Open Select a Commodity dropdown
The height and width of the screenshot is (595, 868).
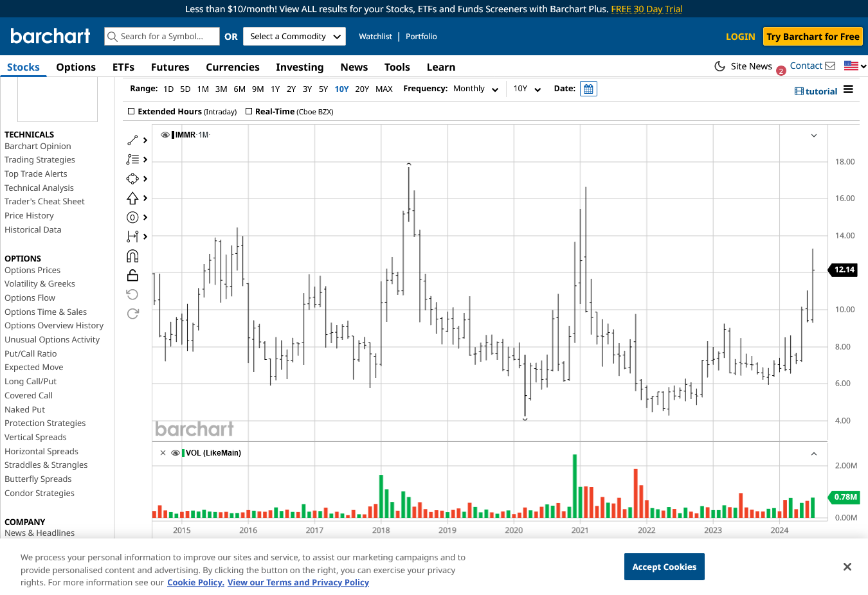pos(295,37)
